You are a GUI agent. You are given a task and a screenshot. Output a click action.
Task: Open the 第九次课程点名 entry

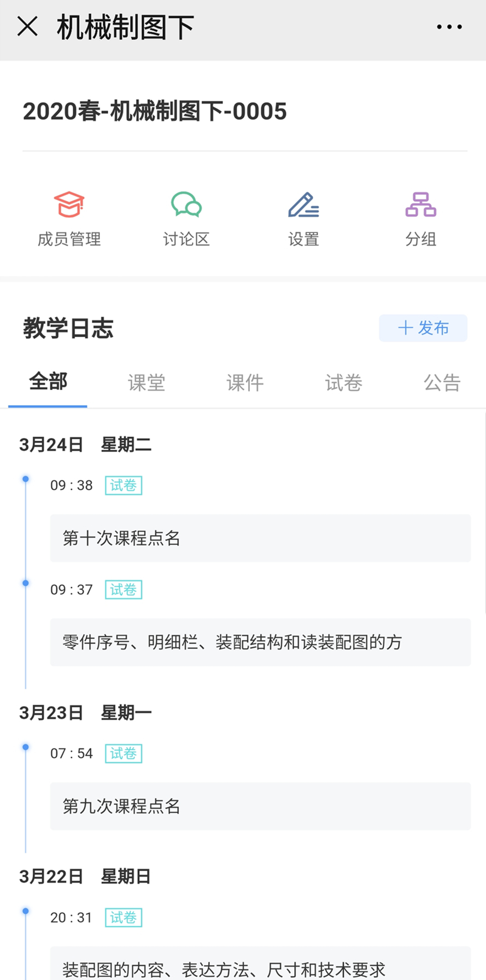pos(260,806)
